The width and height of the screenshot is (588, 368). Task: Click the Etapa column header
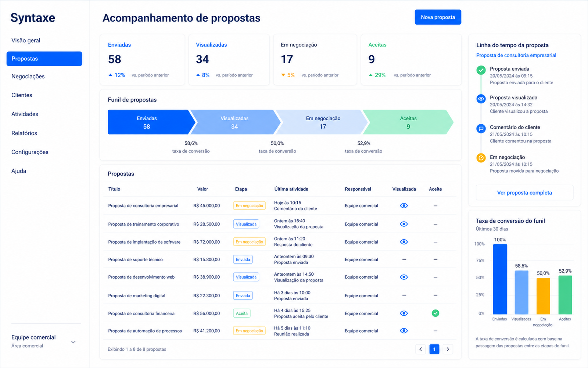click(241, 189)
